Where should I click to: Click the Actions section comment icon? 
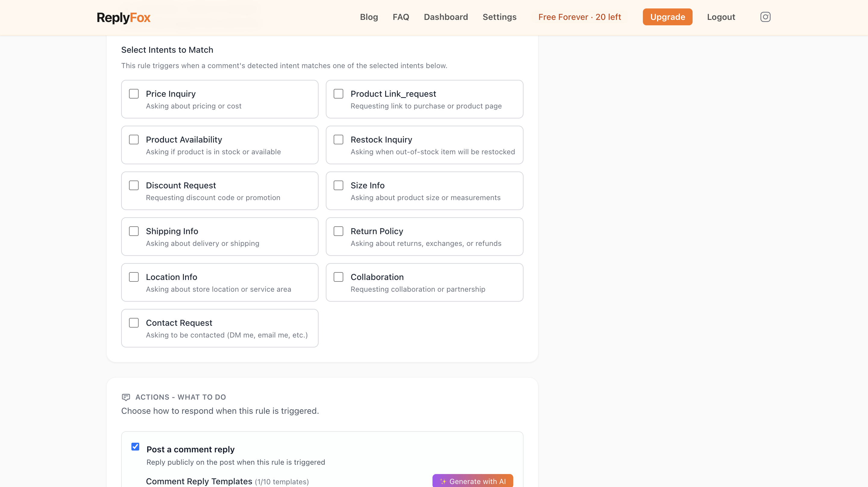(x=126, y=397)
